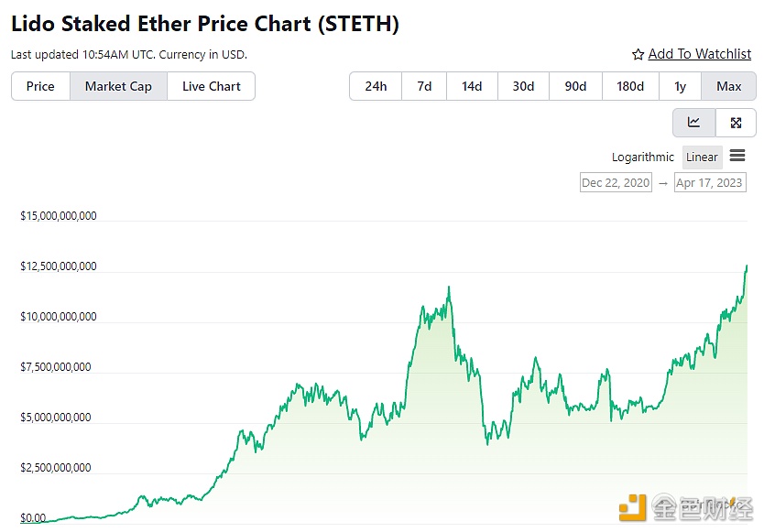Select Linear scale option
The height and width of the screenshot is (532, 764).
702,157
